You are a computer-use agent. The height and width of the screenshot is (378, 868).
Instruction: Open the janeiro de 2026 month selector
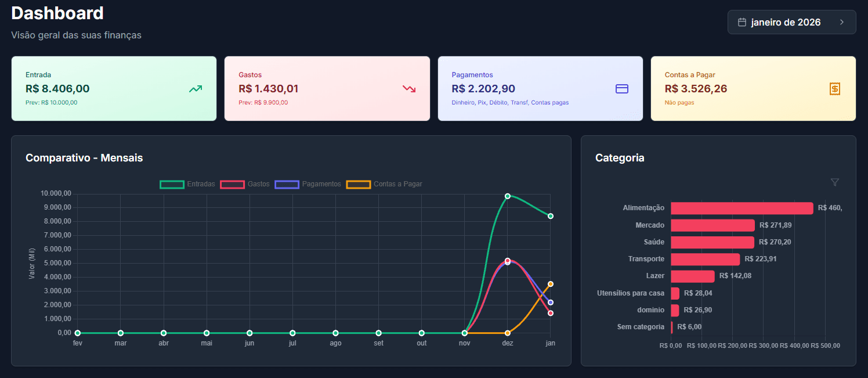[x=786, y=22]
